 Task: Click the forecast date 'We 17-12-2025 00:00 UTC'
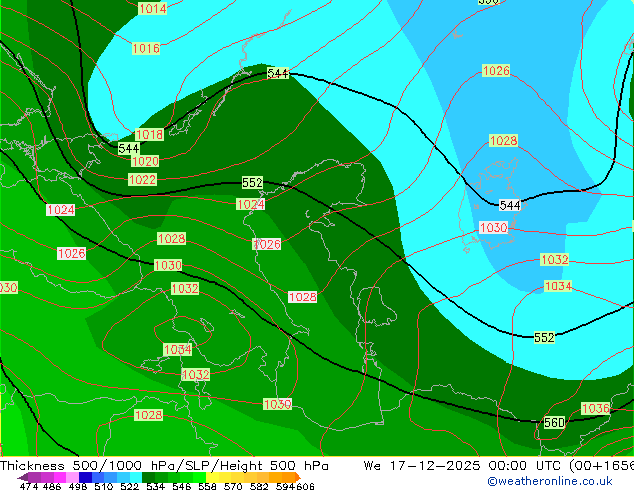462,466
